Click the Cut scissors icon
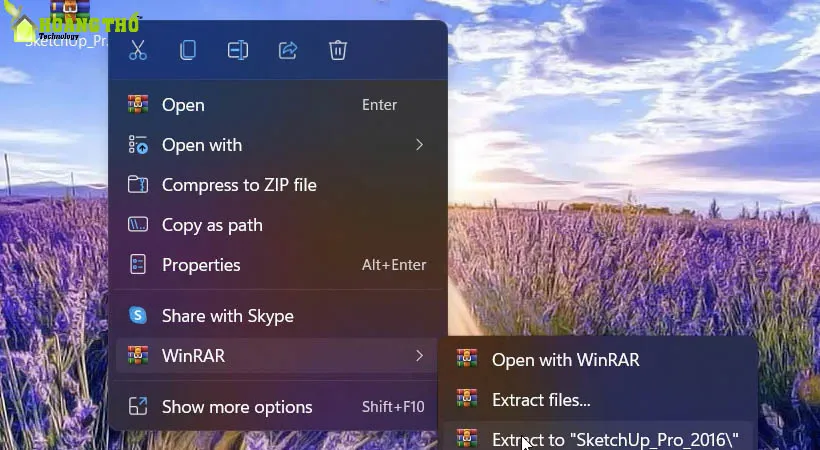 click(138, 50)
